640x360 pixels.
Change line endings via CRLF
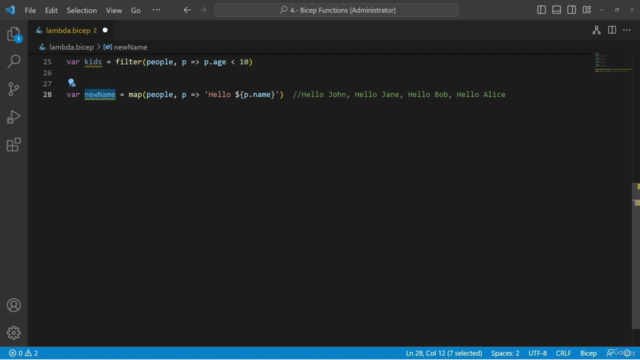(563, 353)
